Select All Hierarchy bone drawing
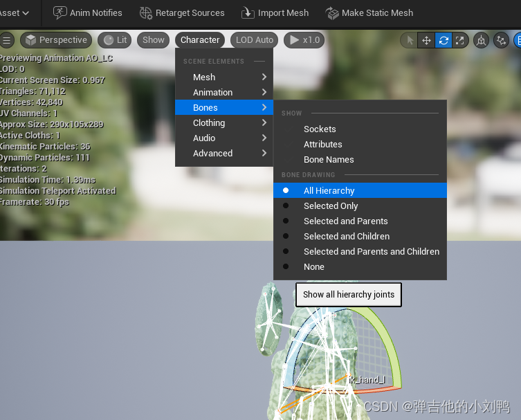This screenshot has height=420, width=521. [360, 190]
